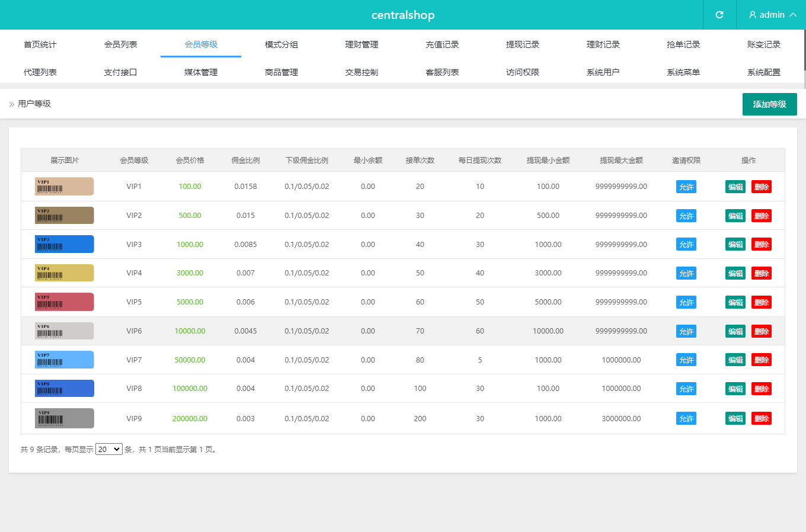Go to 系统配置 menu item
Viewport: 806px width, 532px height.
point(763,72)
